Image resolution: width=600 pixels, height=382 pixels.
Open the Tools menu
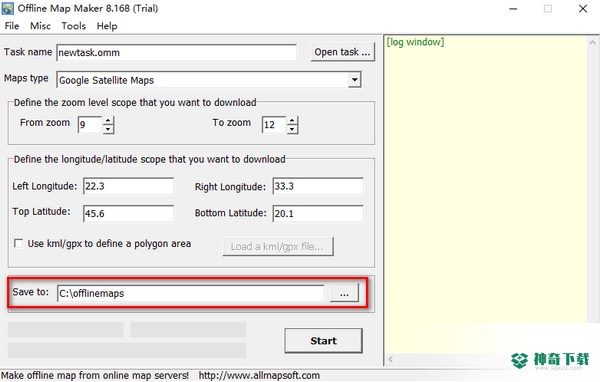73,26
